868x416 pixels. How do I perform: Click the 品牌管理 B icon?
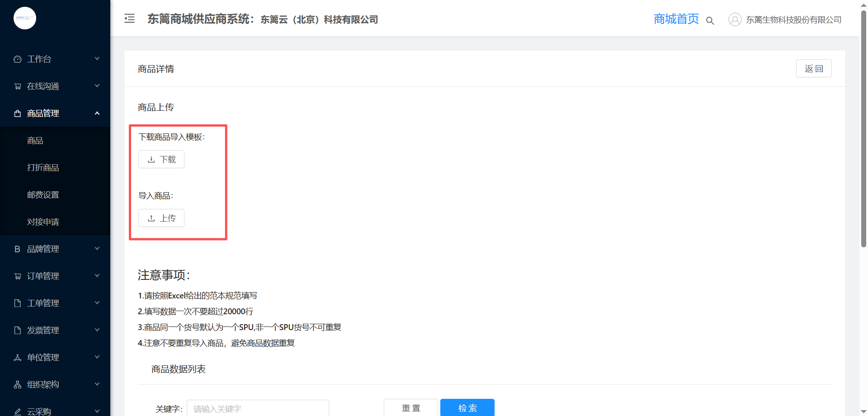coord(18,249)
